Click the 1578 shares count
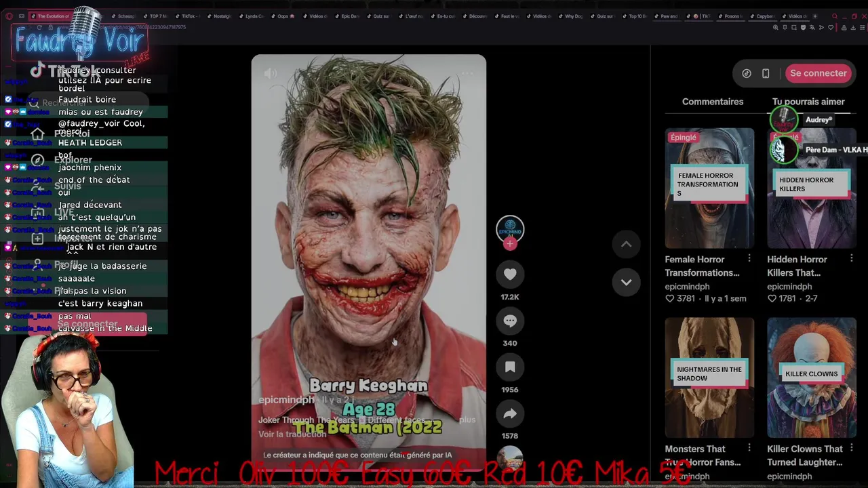868x488 pixels. 510,436
